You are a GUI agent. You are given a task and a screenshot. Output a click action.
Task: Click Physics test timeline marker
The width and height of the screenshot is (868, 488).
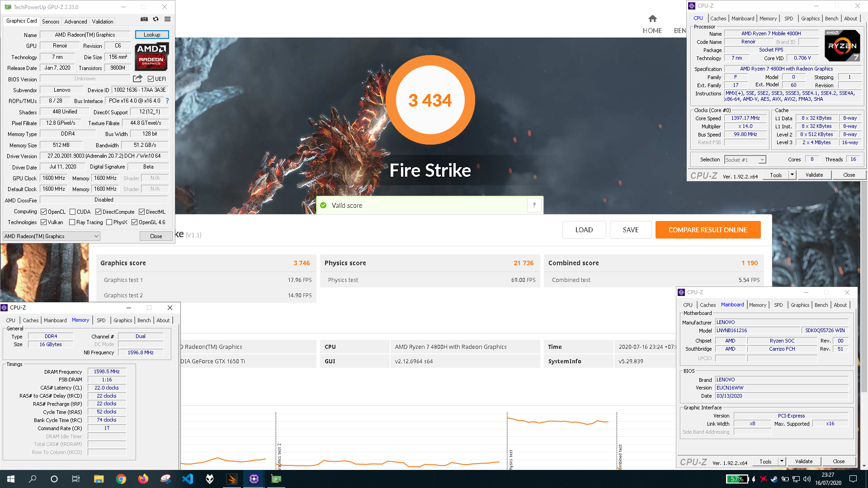coord(511,459)
